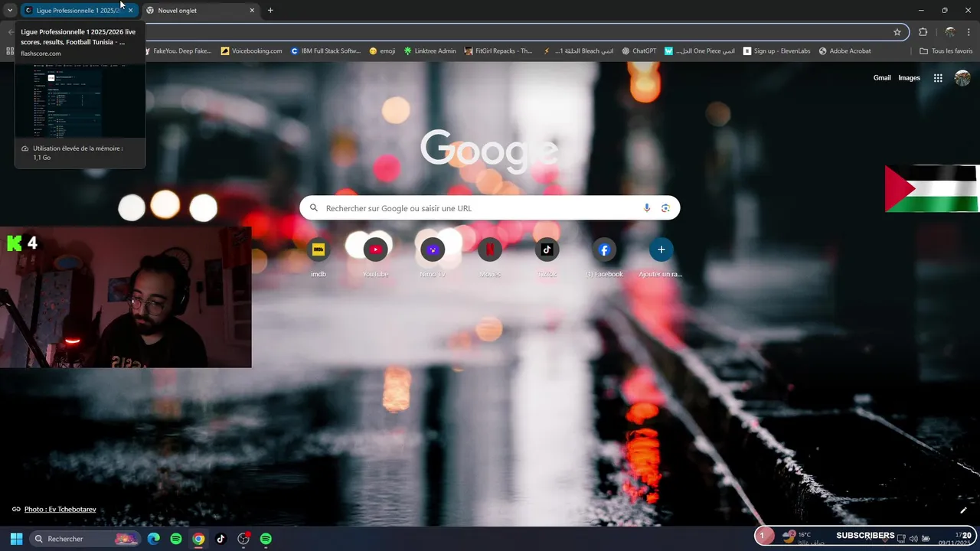This screenshot has height=551, width=980.
Task: Open the tab search dropdown arrow
Action: (x=10, y=11)
